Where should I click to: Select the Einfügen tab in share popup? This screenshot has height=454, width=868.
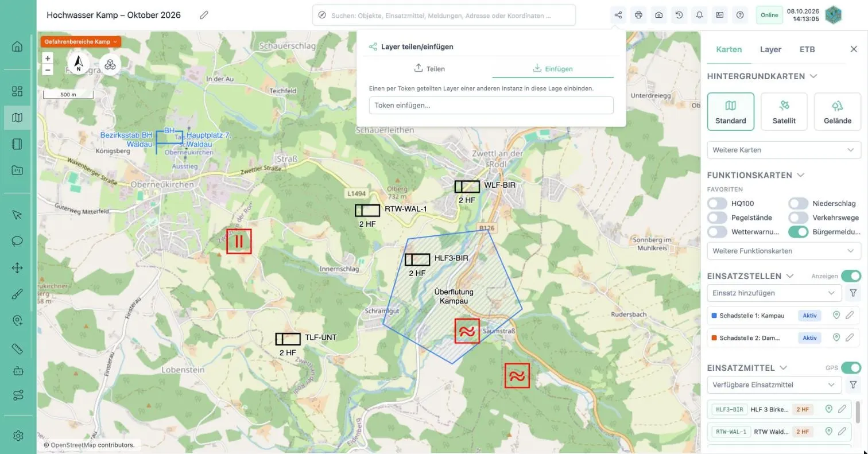[x=553, y=69]
